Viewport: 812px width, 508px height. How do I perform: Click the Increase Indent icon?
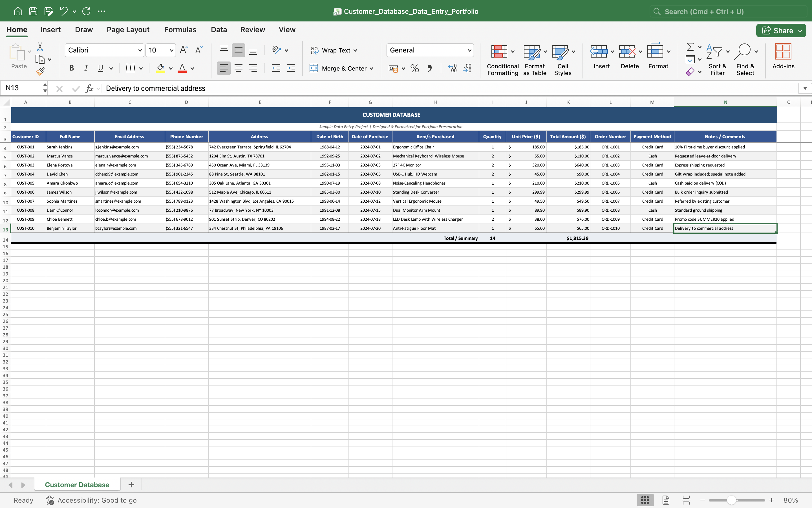291,69
